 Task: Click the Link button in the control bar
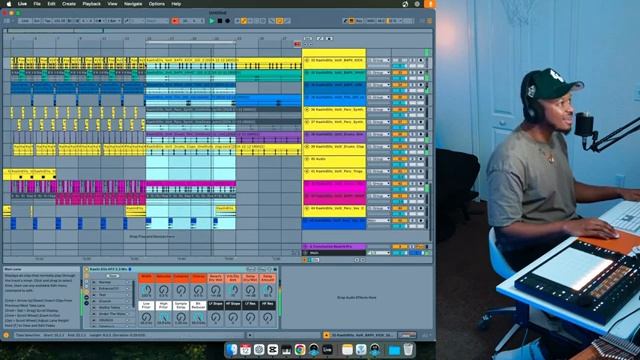pyautogui.click(x=25, y=21)
